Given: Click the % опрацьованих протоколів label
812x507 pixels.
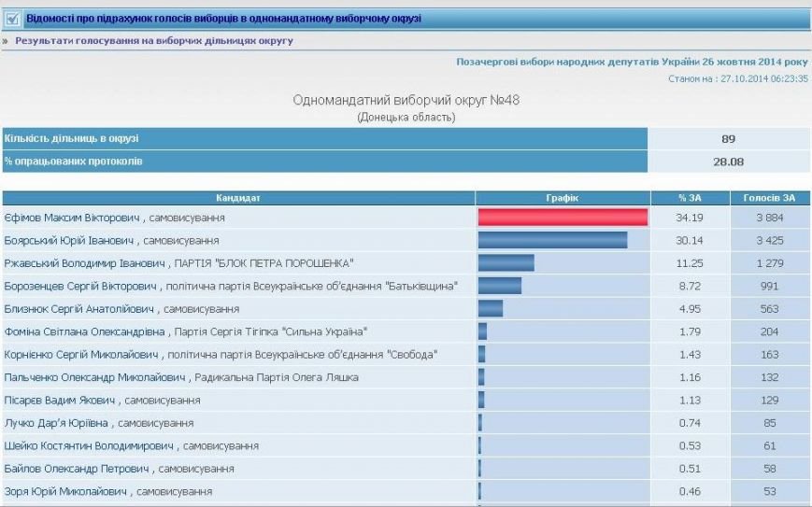Looking at the screenshot, I should click(x=73, y=161).
